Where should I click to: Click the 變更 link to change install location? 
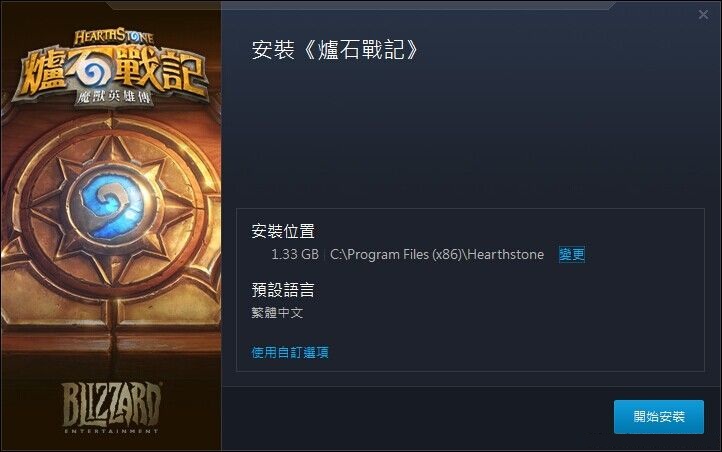tap(571, 255)
